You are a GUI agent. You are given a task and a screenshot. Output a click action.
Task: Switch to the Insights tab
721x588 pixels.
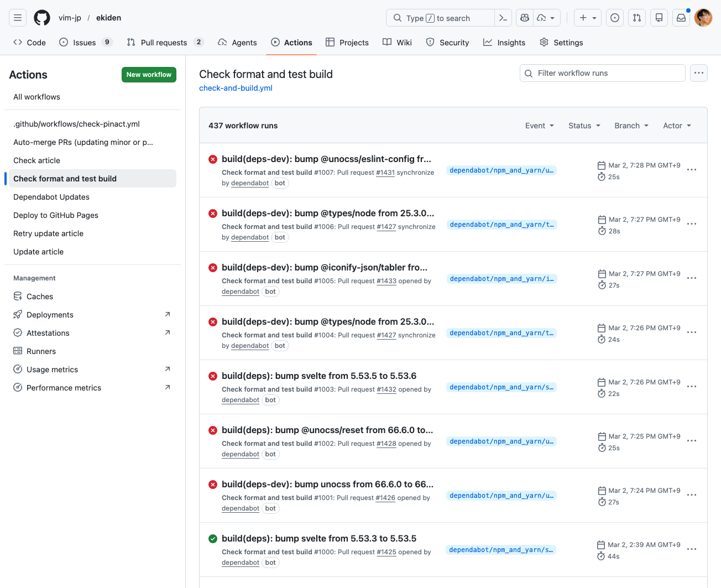click(x=504, y=43)
